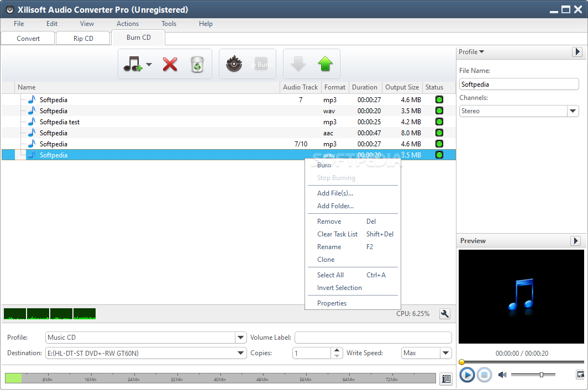This screenshot has width=588, height=390.
Task: Select the Softpedia test row
Action: [x=229, y=122]
